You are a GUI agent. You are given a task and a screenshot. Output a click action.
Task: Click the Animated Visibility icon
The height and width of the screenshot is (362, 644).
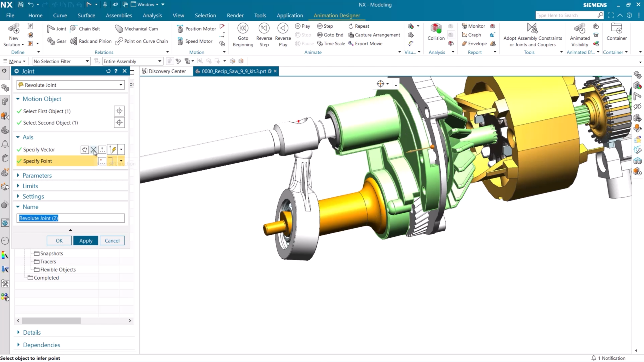coord(580,28)
